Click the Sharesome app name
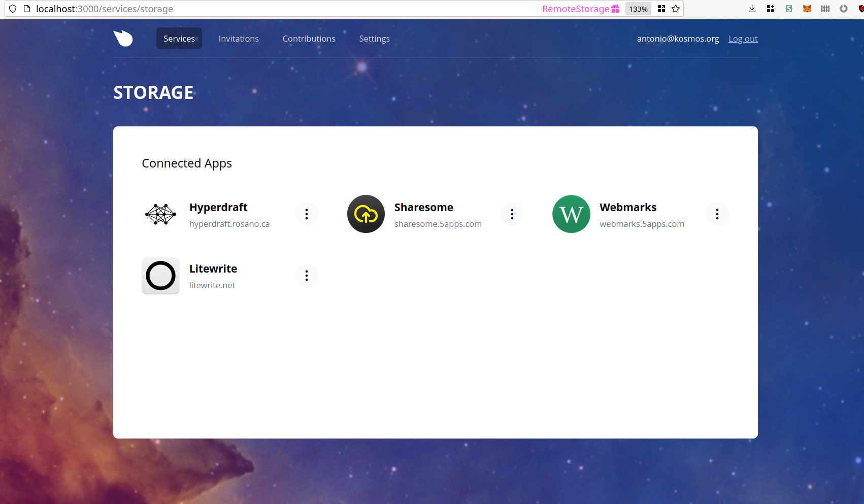The width and height of the screenshot is (864, 504). pyautogui.click(x=424, y=207)
